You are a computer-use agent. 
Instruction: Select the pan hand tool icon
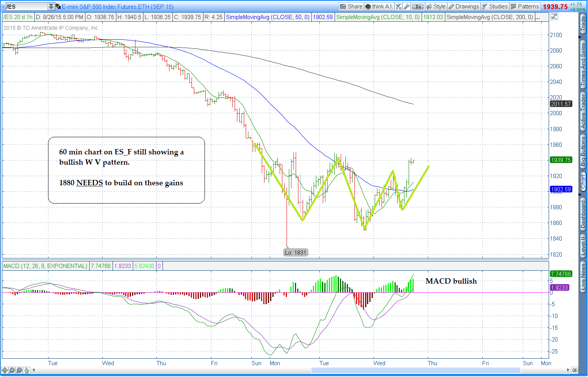pyautogui.click(x=27, y=370)
